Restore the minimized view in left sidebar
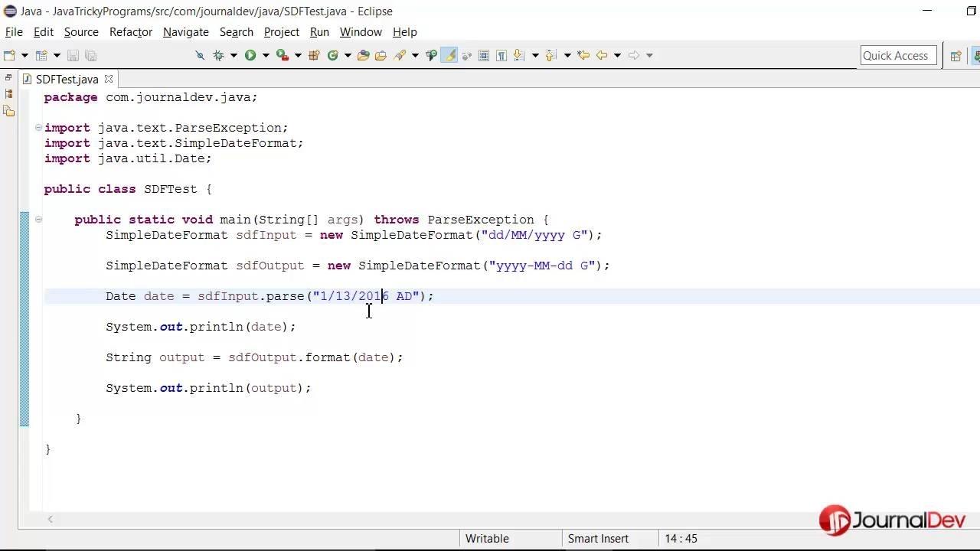The width and height of the screenshot is (980, 551). [x=8, y=78]
